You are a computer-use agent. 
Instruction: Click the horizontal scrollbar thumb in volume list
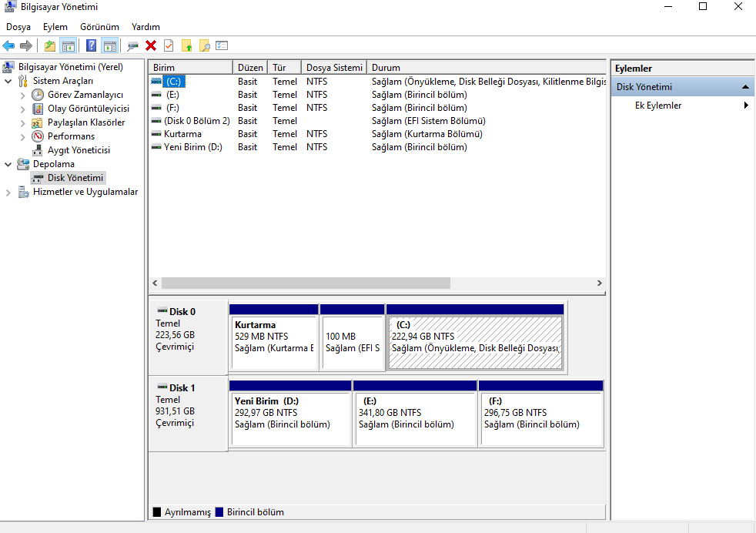tap(306, 283)
